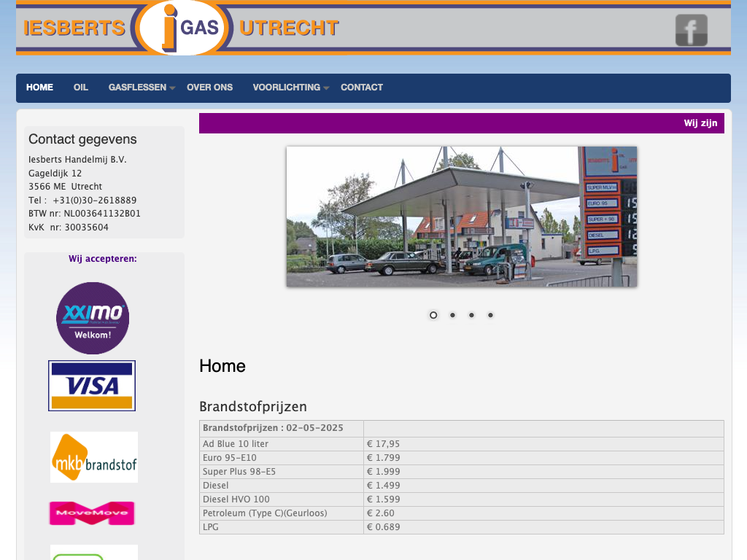The height and width of the screenshot is (560, 747).
Task: Select the third slideshow dot
Action: 471,315
